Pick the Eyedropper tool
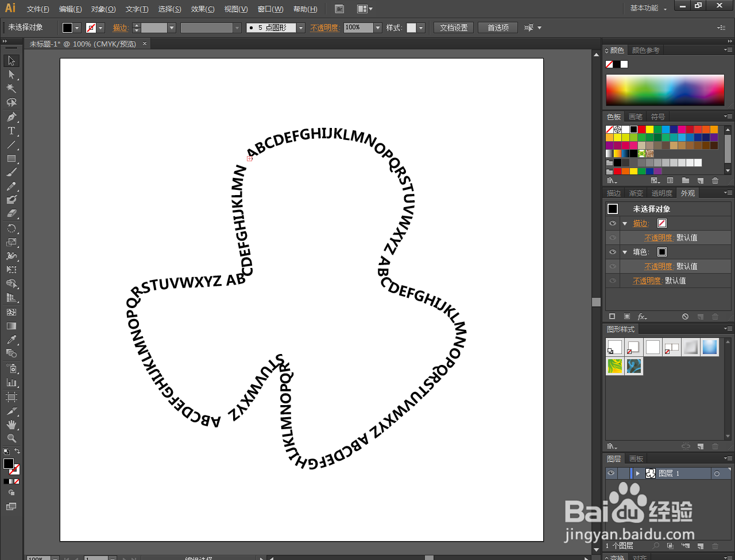 [x=11, y=340]
